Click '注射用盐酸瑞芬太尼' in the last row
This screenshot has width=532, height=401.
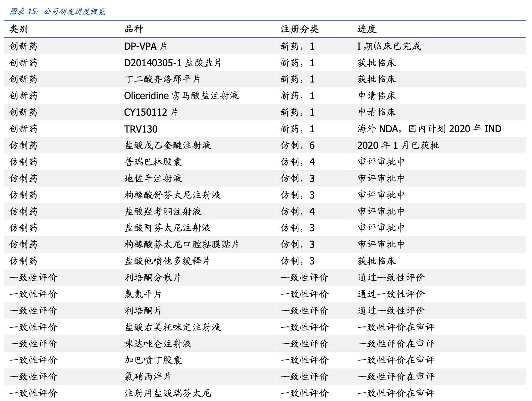(168, 393)
